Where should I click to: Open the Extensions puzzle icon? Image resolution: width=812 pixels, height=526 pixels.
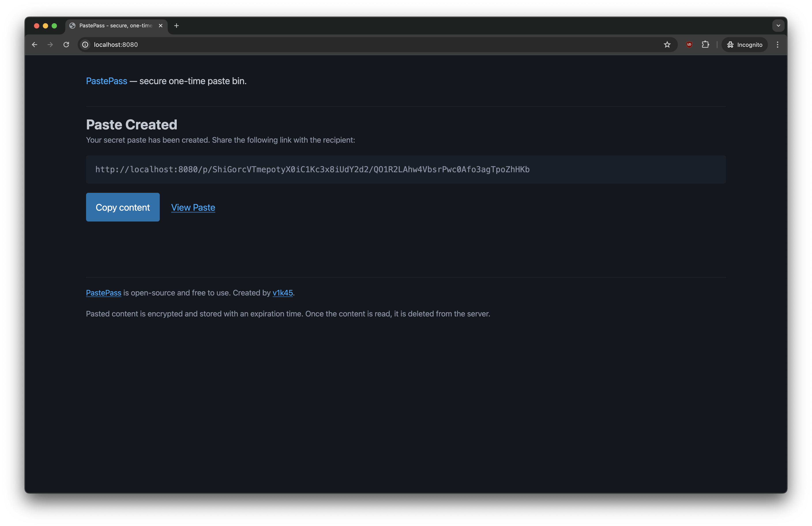(705, 45)
